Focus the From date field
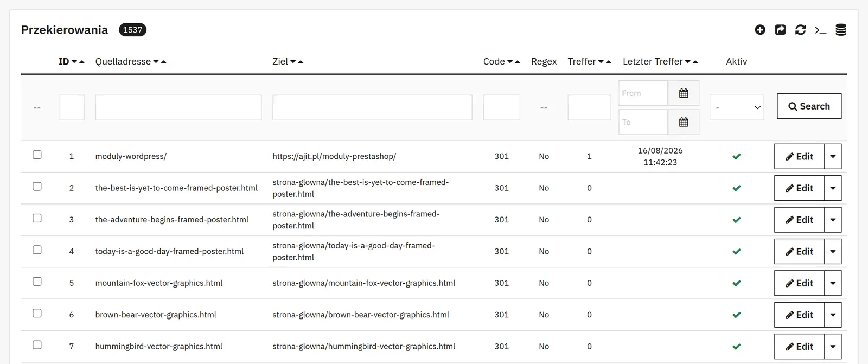Viewport: 868px width, 364px height. (643, 93)
